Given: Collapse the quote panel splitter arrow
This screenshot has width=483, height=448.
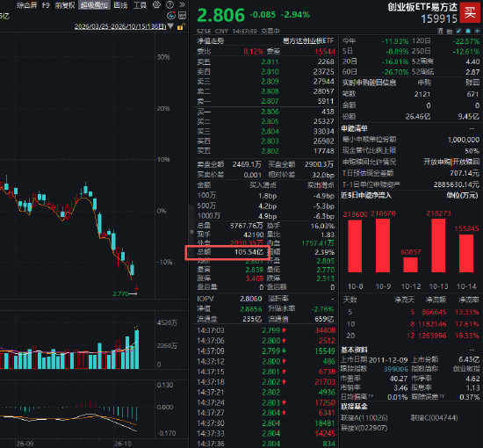Looking at the screenshot, I should (191, 232).
